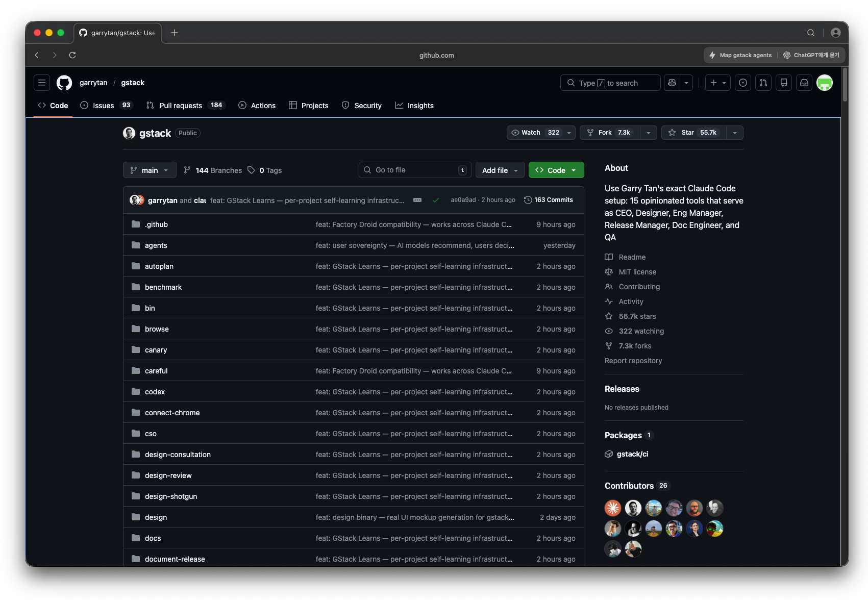View the 322 watching link
The width and height of the screenshot is (868, 604).
click(x=634, y=331)
